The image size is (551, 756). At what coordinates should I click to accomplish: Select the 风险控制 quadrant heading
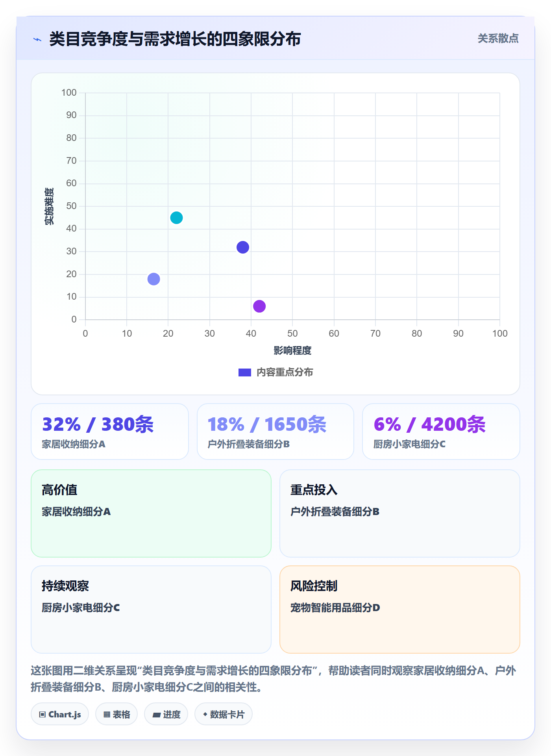314,586
